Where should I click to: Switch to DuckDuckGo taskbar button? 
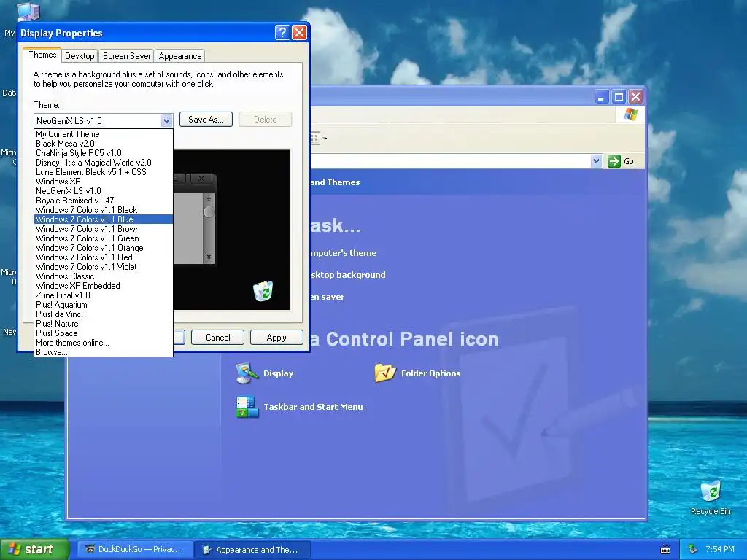(134, 550)
